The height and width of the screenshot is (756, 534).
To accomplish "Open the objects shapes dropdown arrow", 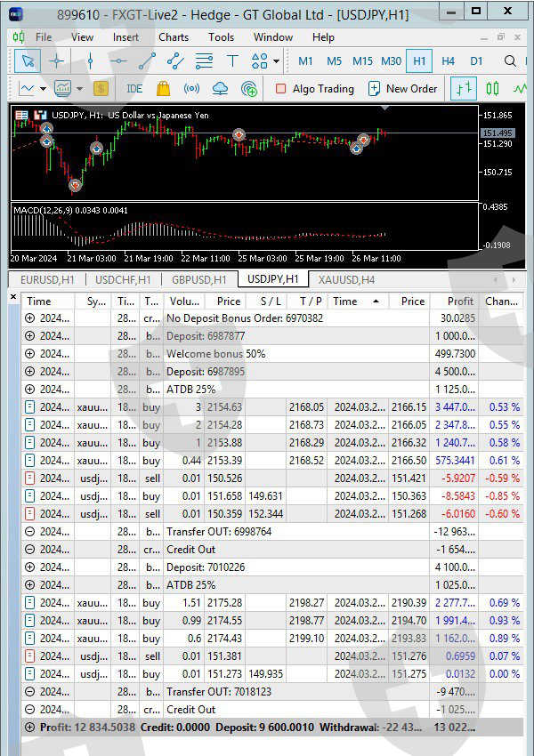I will point(277,61).
